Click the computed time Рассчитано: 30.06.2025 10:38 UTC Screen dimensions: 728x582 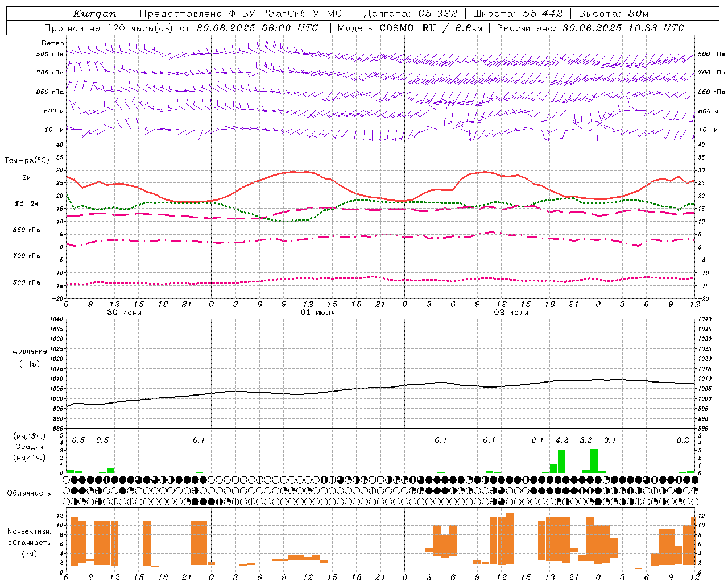pyautogui.click(x=590, y=28)
